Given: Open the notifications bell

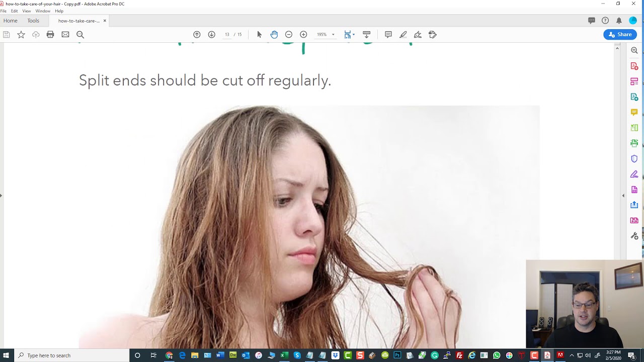Looking at the screenshot, I should pos(619,21).
